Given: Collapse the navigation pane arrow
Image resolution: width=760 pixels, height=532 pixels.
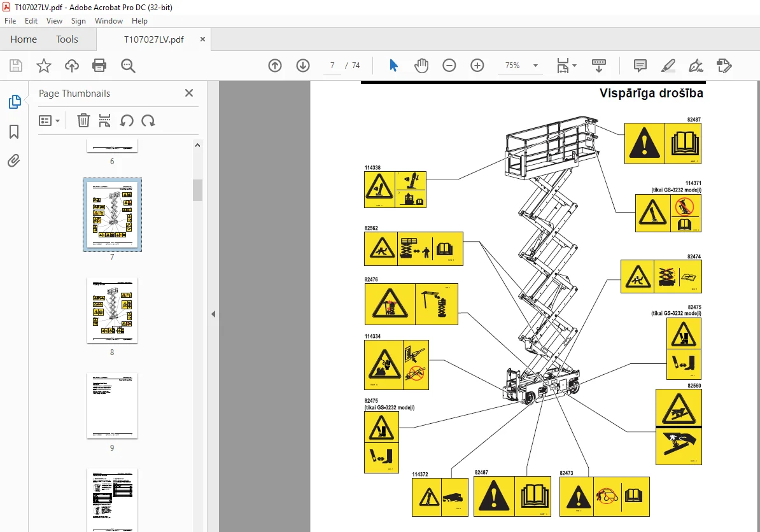Looking at the screenshot, I should [213, 314].
